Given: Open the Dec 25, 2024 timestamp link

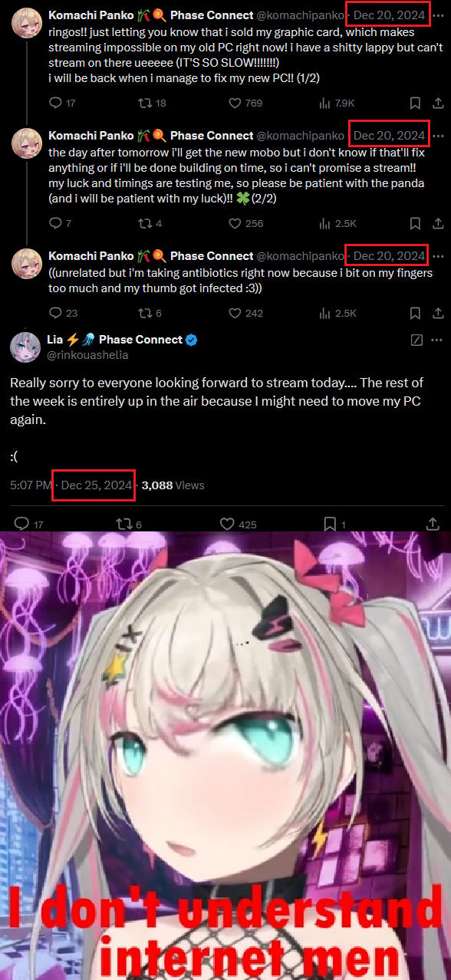Looking at the screenshot, I should pos(97,485).
